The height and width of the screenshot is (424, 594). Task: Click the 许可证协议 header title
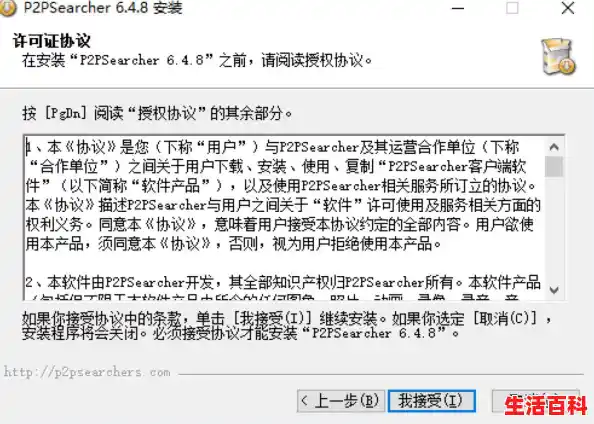click(52, 41)
